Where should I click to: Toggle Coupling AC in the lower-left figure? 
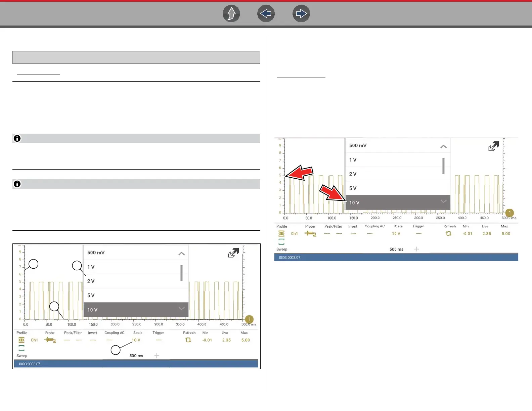coord(109,340)
